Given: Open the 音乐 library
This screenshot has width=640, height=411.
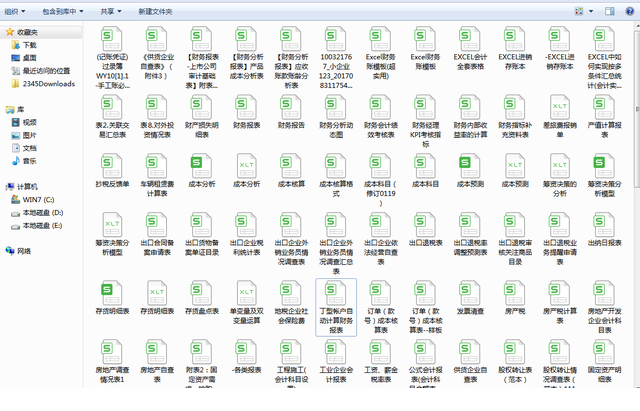Looking at the screenshot, I should pyautogui.click(x=24, y=161).
